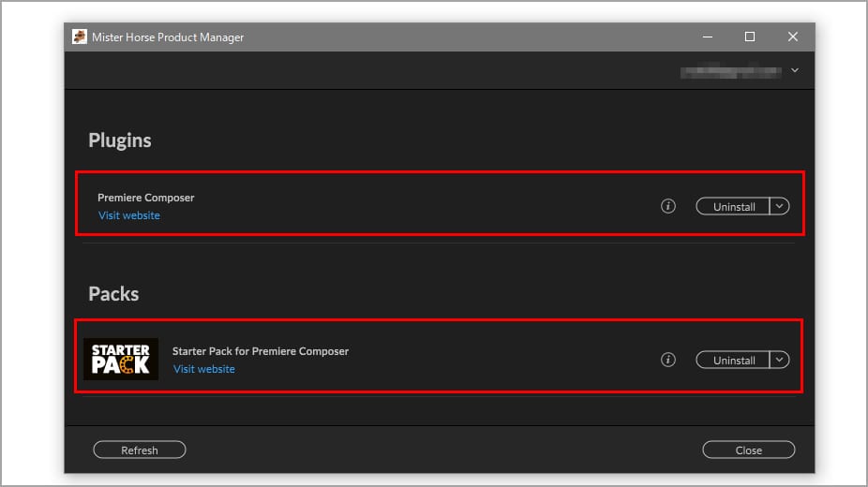This screenshot has height=487, width=868.
Task: Open info icon for Premiere Composer
Action: click(668, 206)
